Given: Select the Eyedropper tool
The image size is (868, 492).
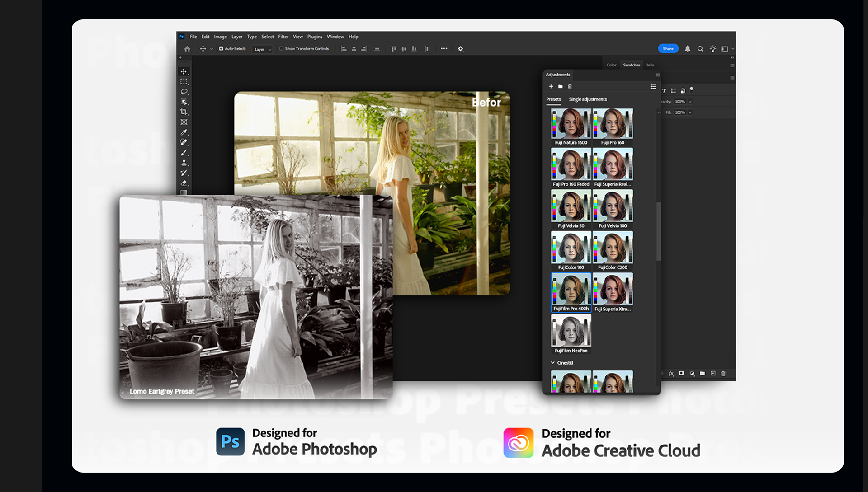Looking at the screenshot, I should point(184,132).
